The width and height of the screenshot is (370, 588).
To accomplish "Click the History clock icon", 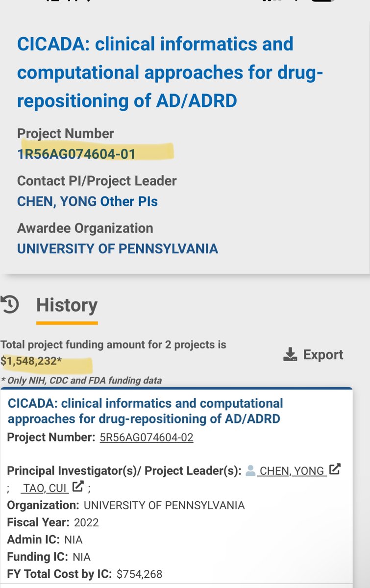I will click(10, 305).
